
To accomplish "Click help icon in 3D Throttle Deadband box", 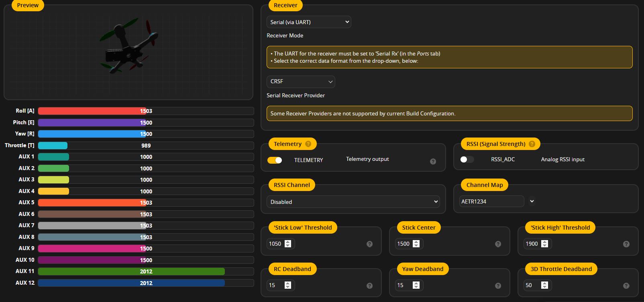I will tap(626, 286).
